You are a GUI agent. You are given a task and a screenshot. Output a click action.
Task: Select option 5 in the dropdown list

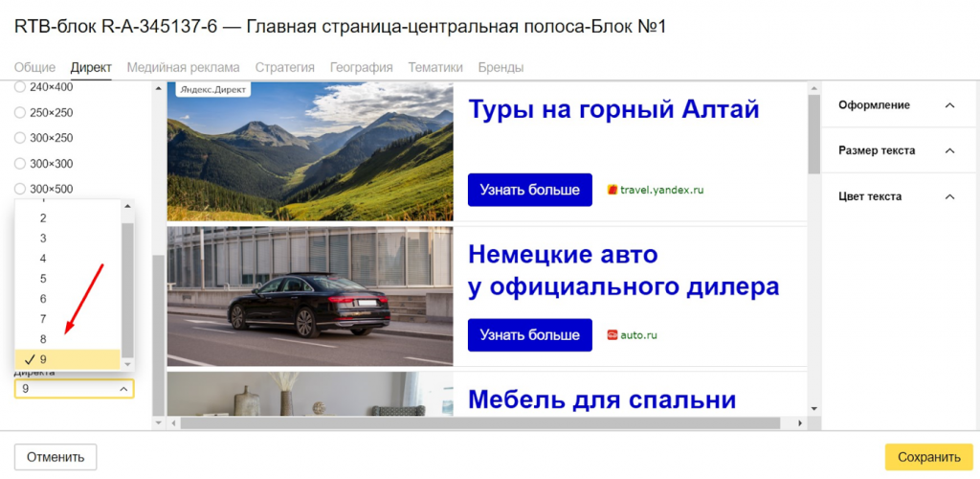[68, 278]
